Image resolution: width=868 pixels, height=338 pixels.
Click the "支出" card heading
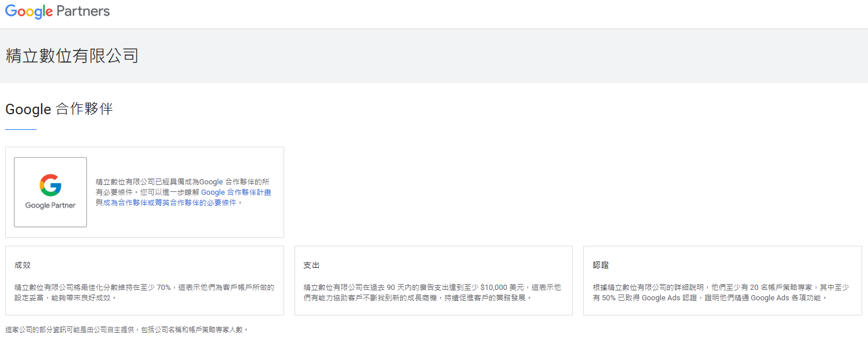[312, 265]
